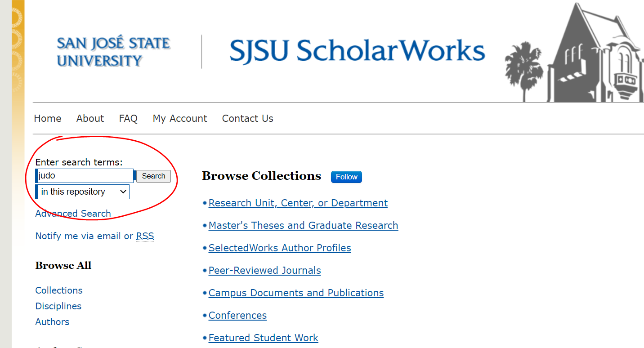This screenshot has width=644, height=348.
Task: Open the Advanced Search link
Action: point(73,214)
